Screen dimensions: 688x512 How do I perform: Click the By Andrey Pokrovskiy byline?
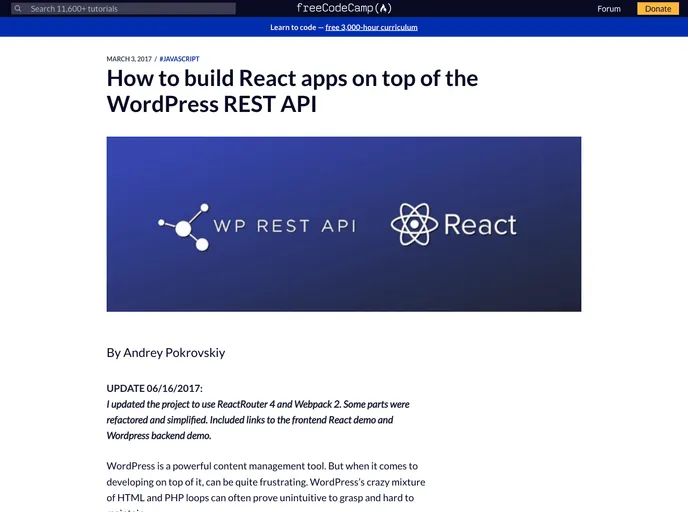point(166,353)
